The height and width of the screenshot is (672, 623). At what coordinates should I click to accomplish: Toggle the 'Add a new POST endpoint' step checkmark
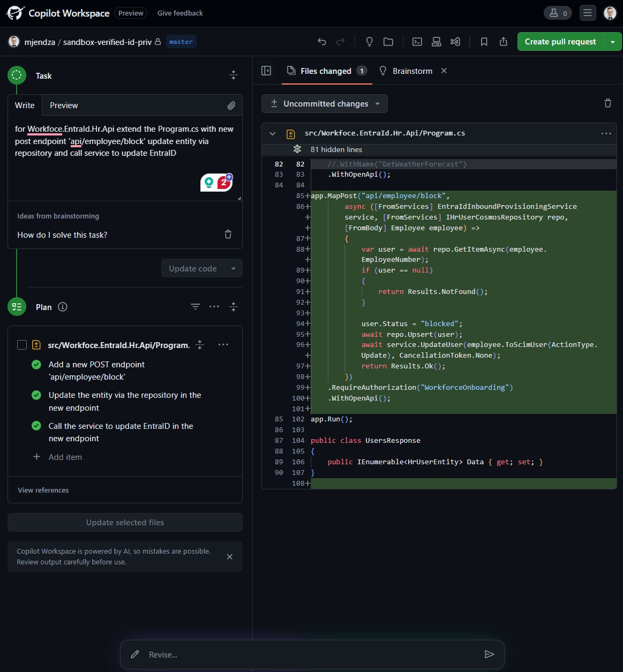click(36, 365)
